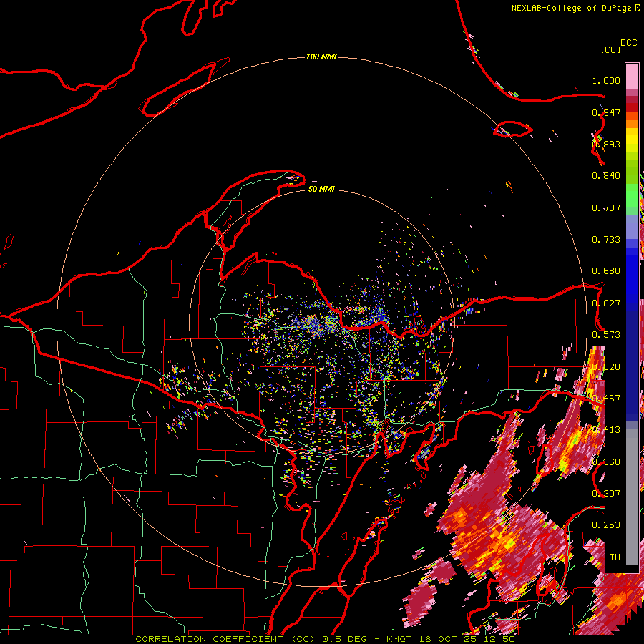Screen dimensions: 644x644
Task: Click the 0.787 scale value
Action: 606,208
